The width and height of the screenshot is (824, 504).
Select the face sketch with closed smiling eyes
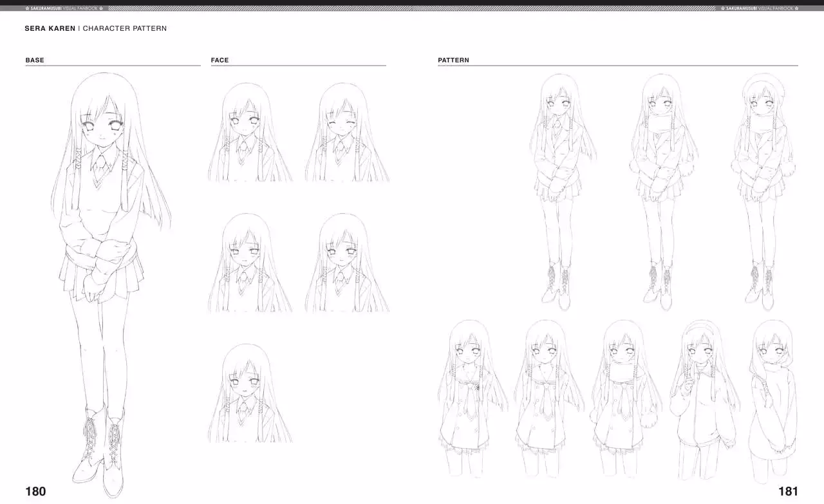[346, 133]
